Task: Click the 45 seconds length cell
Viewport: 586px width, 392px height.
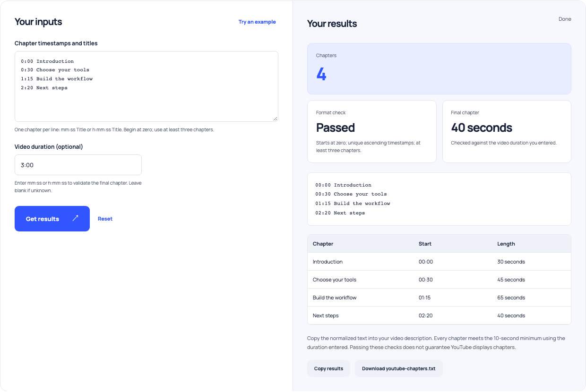Action: 511,280
